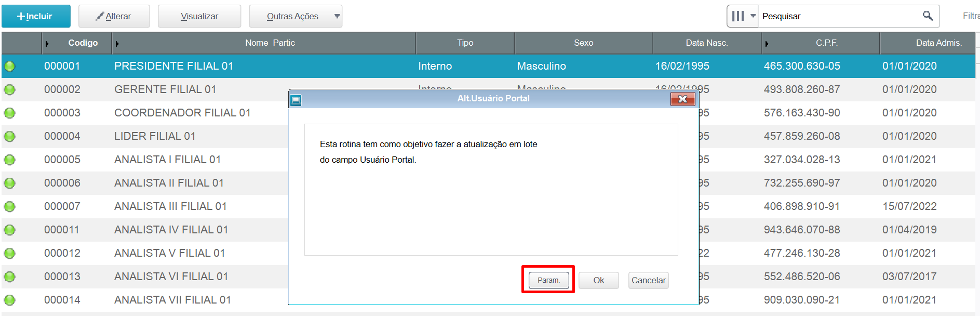Click the Param. button in dialog

click(548, 280)
